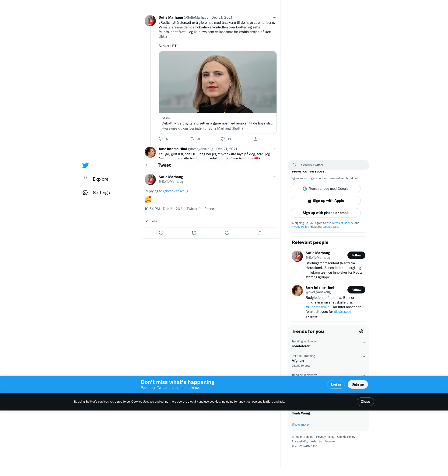
Task: Click the Sign up button in banner
Action: (357, 385)
